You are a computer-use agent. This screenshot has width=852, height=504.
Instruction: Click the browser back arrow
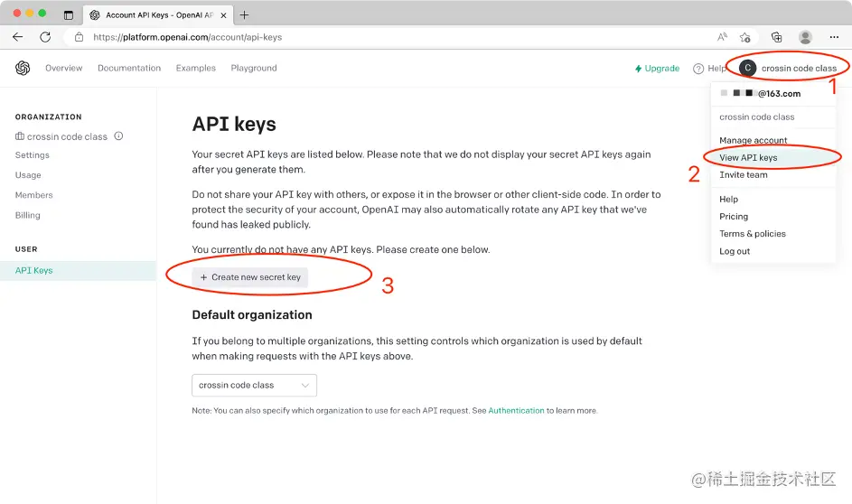[18, 37]
